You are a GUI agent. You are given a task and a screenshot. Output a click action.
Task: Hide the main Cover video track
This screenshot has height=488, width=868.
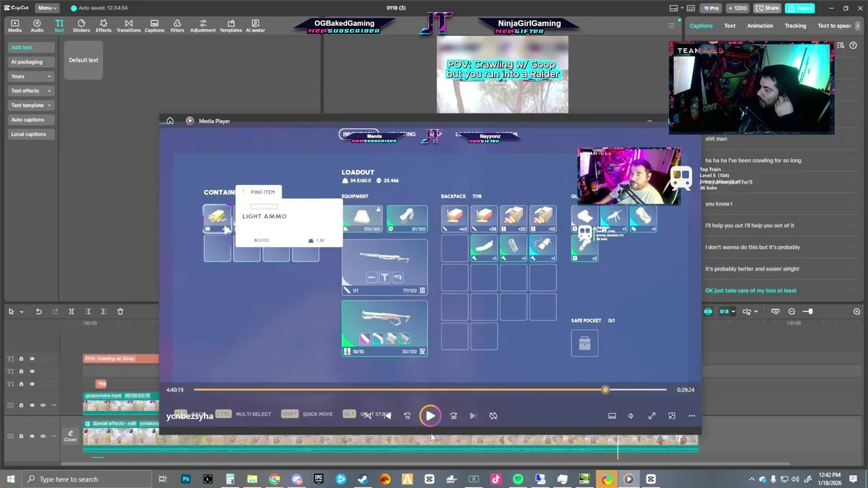(31, 436)
